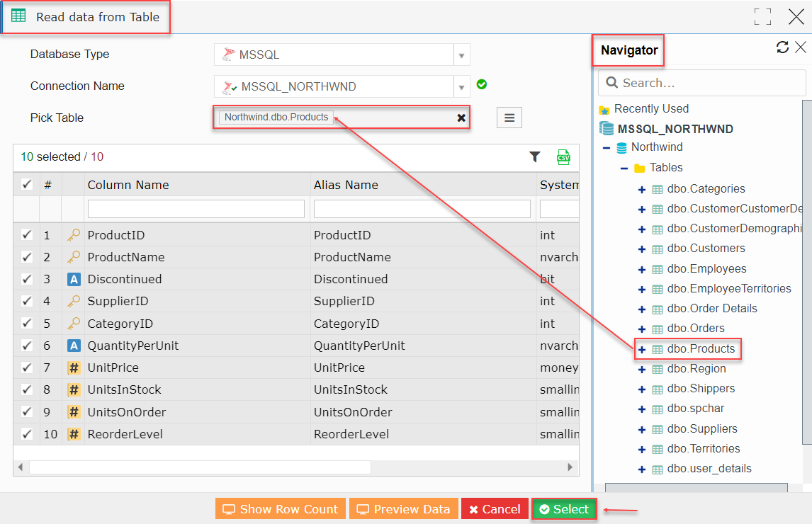812x524 pixels.
Task: Click table icon beside dbo.Orders
Action: coord(657,329)
